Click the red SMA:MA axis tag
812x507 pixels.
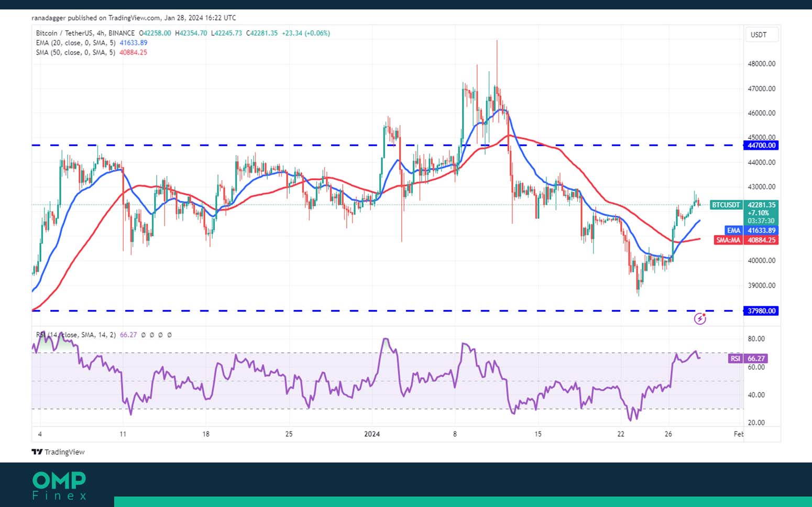point(728,240)
